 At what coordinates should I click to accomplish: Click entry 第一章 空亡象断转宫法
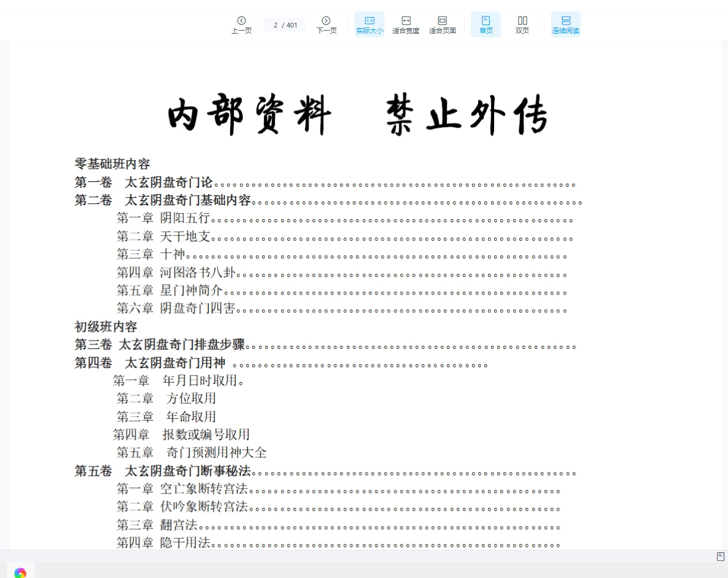[x=182, y=489]
